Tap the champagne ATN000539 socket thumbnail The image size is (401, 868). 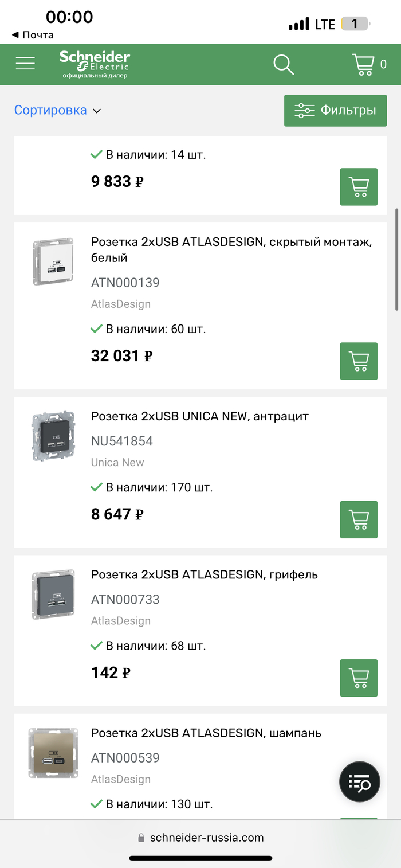tap(53, 752)
